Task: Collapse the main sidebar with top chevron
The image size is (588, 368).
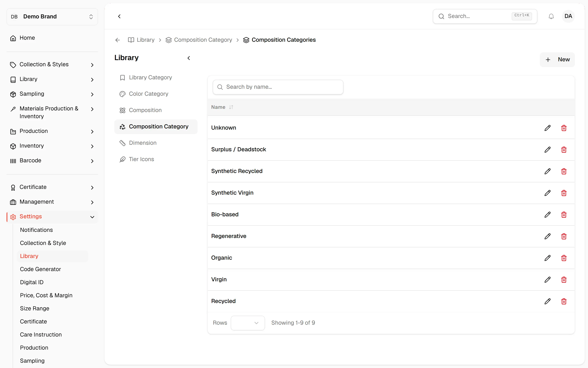Action: coord(119,16)
